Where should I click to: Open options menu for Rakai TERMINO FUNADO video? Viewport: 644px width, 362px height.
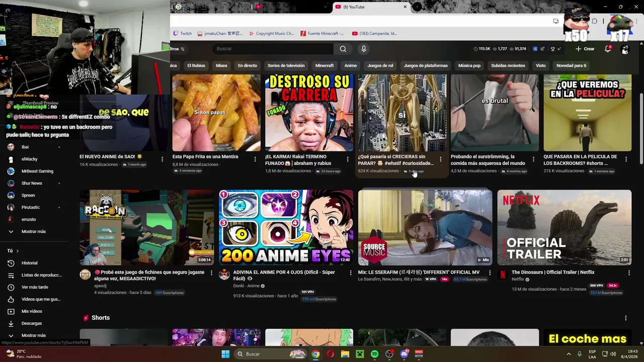coord(347,159)
